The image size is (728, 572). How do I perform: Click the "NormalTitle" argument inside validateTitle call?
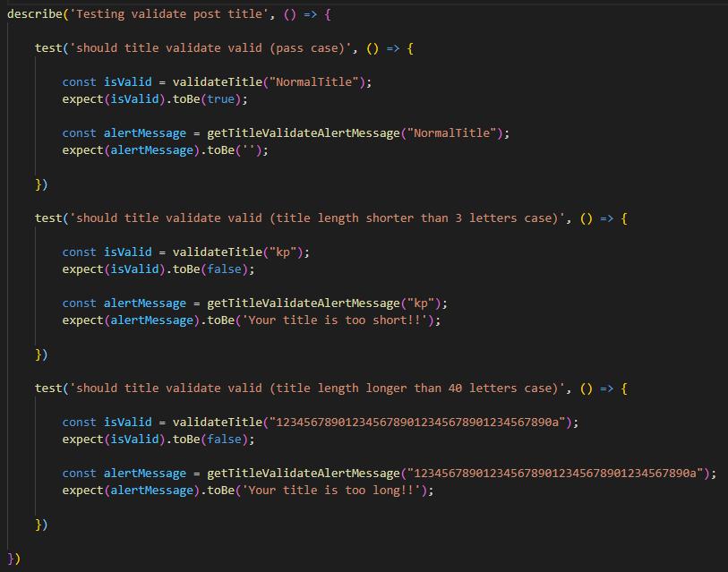click(314, 81)
